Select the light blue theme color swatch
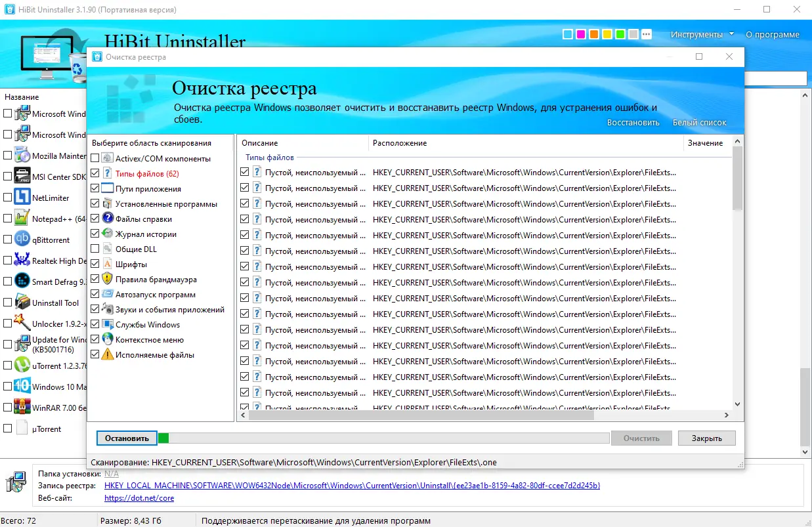Screen dimensions: 812x527 (x=567, y=34)
